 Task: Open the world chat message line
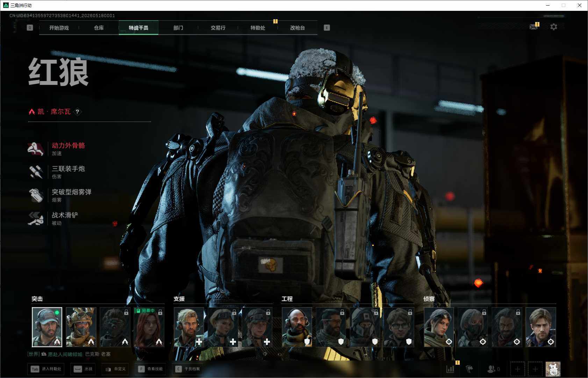click(x=69, y=354)
